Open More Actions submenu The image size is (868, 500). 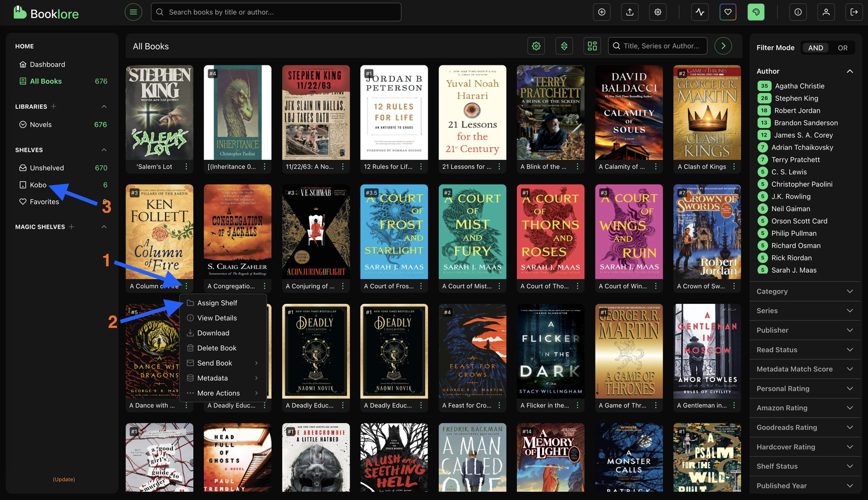point(223,393)
